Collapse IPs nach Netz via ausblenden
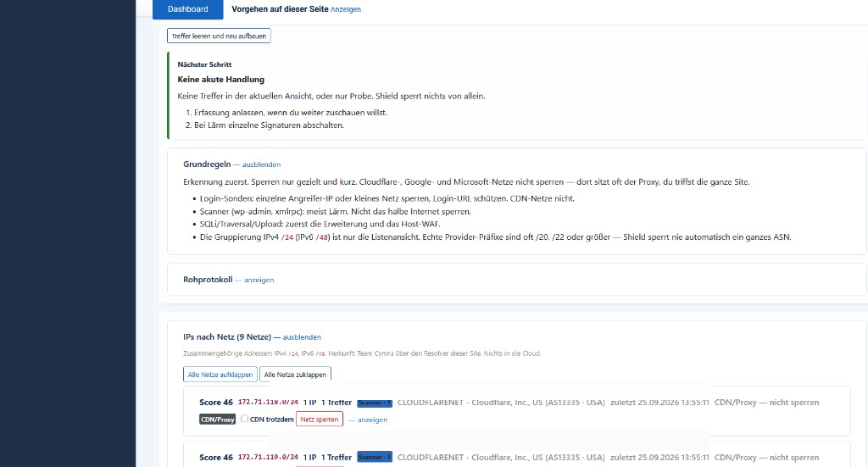 point(302,337)
